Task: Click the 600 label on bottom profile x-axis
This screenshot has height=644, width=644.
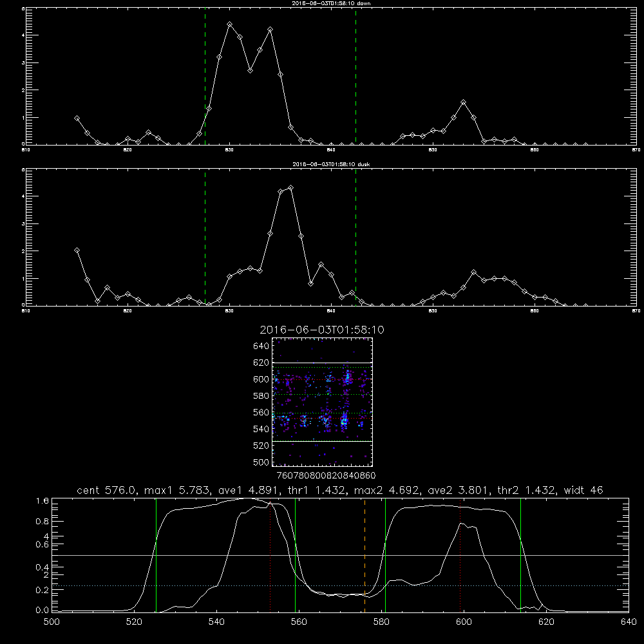Action: pos(464,622)
